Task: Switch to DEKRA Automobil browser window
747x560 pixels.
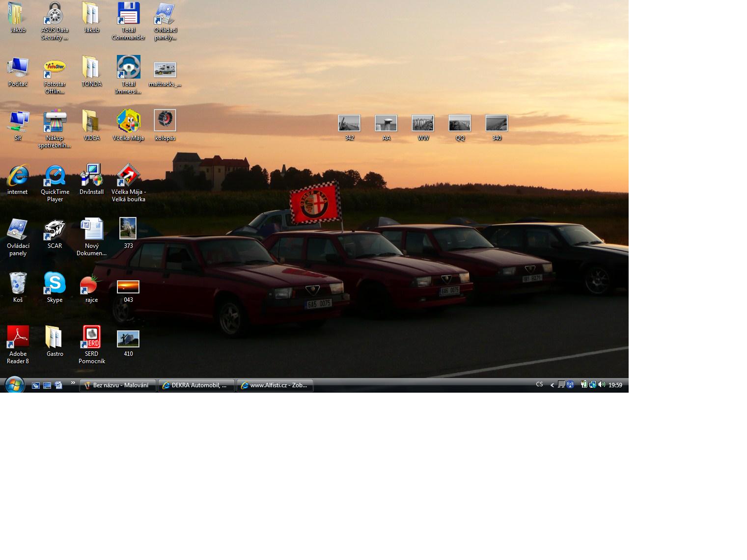Action: click(196, 385)
